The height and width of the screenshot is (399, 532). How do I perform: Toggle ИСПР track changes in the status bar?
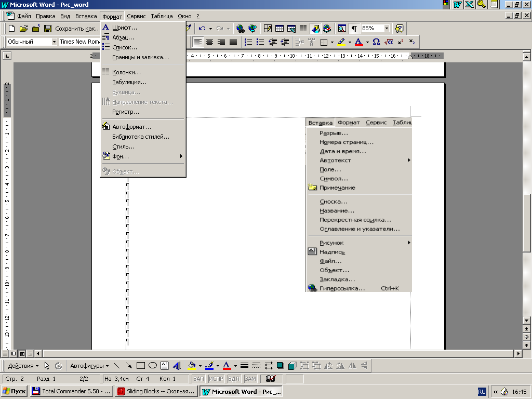[x=216, y=378]
